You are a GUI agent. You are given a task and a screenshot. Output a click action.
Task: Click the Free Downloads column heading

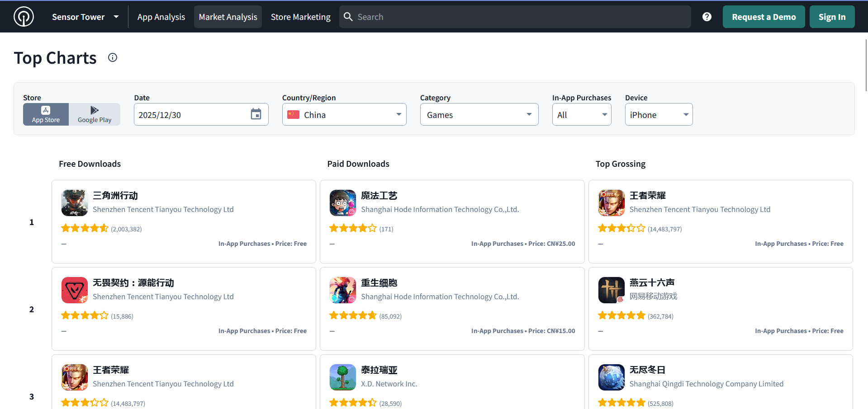pos(90,164)
